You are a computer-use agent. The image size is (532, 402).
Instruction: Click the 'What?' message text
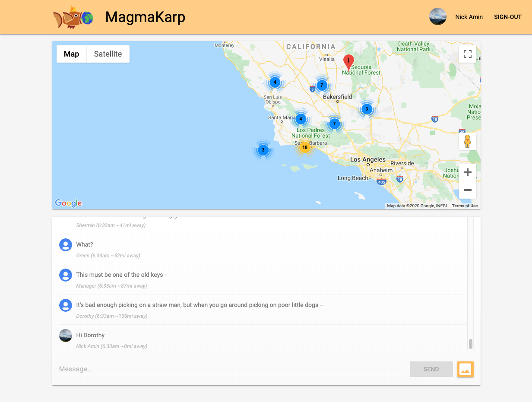pyautogui.click(x=85, y=244)
